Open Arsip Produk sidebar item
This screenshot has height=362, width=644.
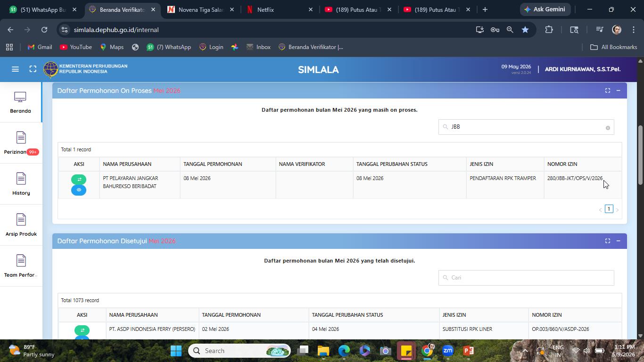[x=21, y=225]
